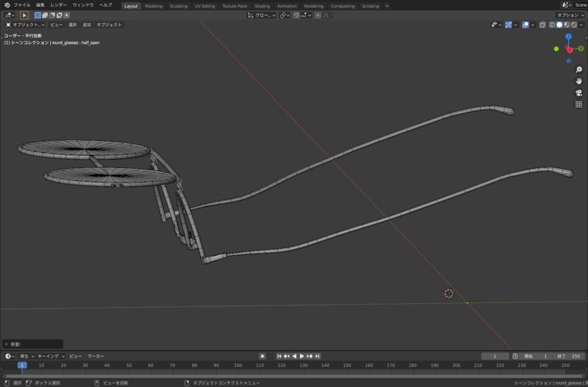Click the pan hand icon in viewport
Screen dimensions: 588x387
click(578, 81)
